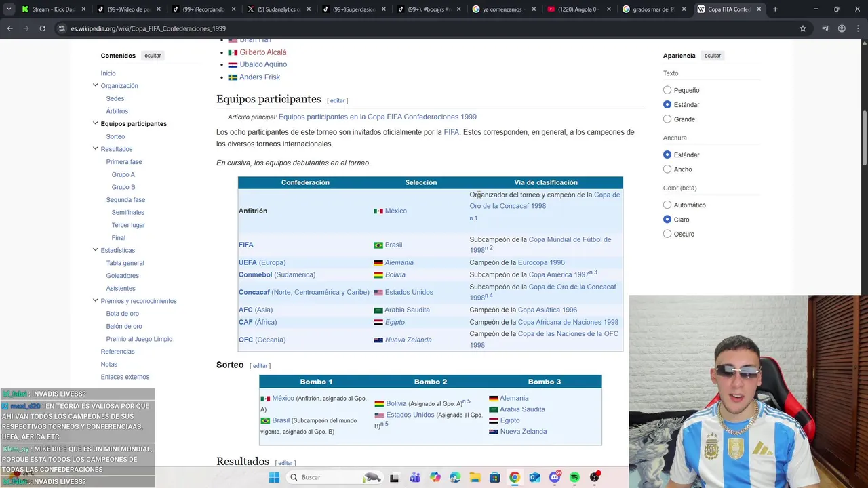Open Discord from the taskbar
The width and height of the screenshot is (868, 488).
coord(555,477)
